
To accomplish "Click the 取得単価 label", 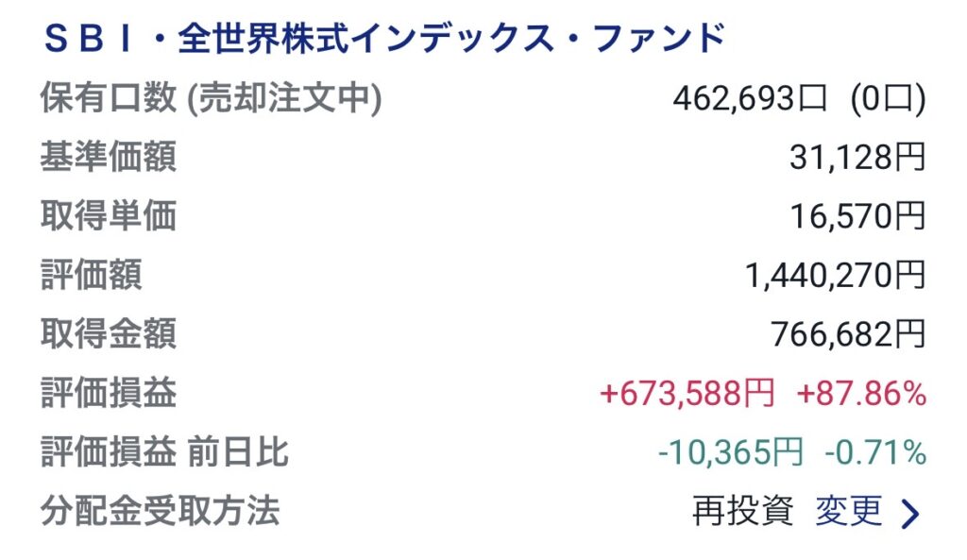I will click(108, 217).
